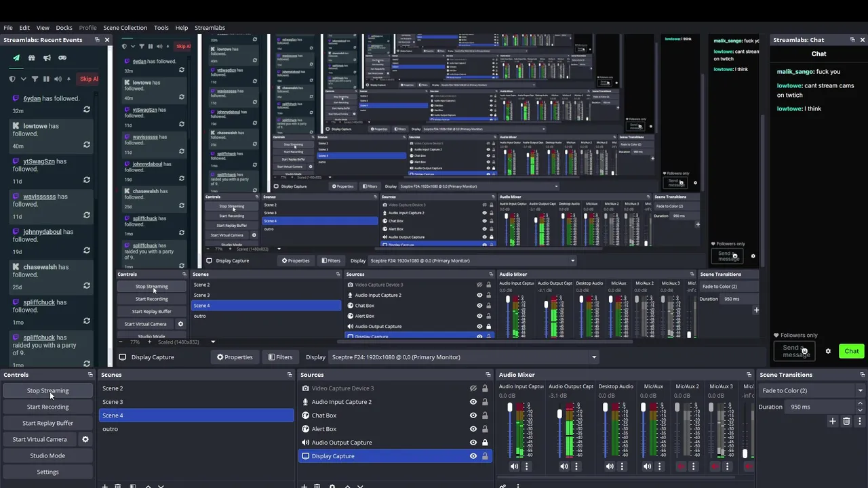Screen dimensions: 868x488
Task: Replay the 6ydan follow alert
Action: point(86,110)
